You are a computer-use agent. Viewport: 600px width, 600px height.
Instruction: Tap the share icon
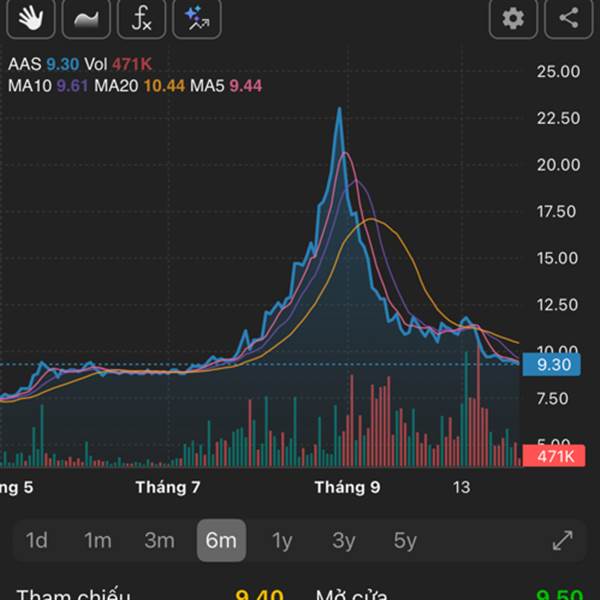(569, 18)
